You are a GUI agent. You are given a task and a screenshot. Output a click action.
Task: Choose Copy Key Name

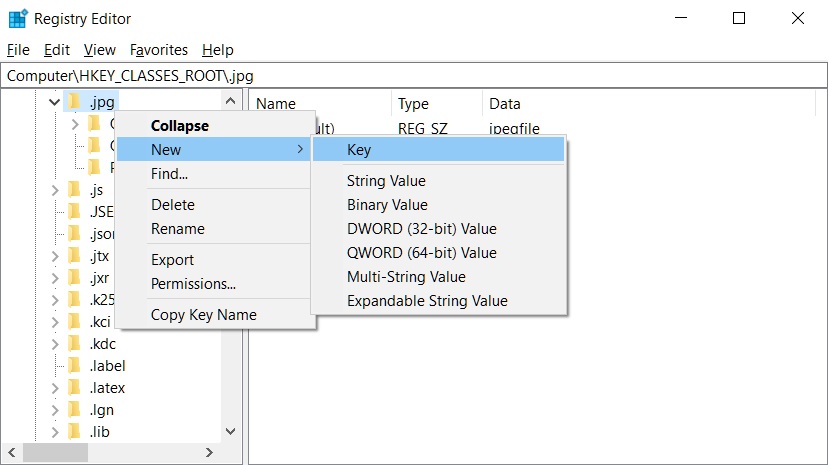click(x=215, y=315)
